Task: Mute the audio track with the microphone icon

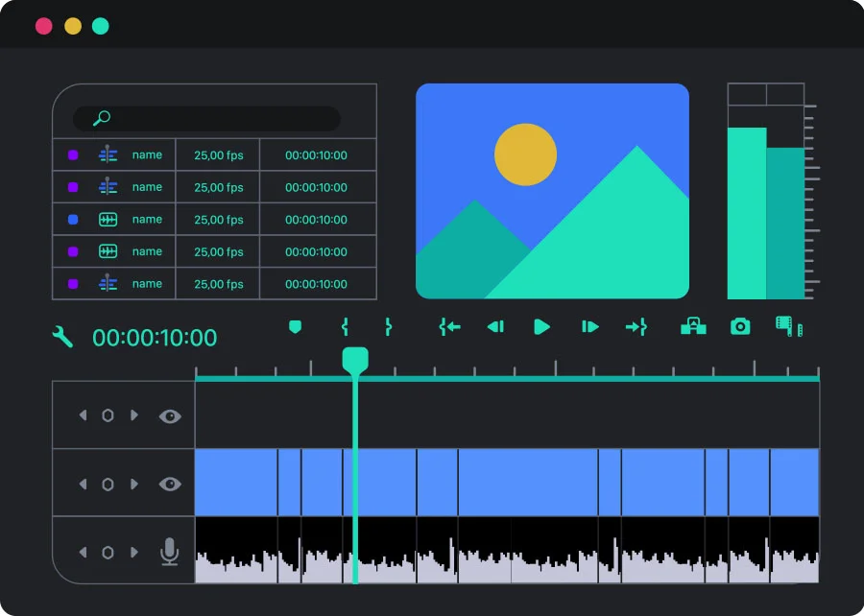Action: click(169, 552)
